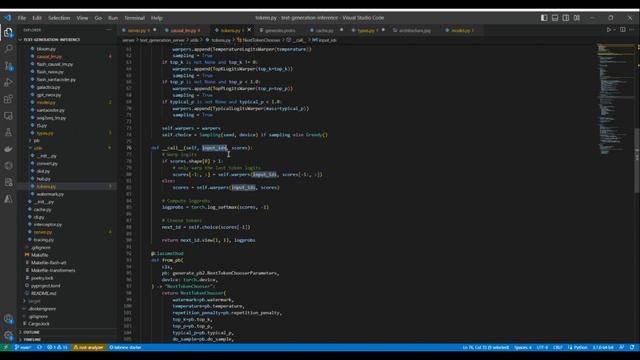Open the Selection menu
Viewport: 640px width, 360px height.
coord(59,18)
